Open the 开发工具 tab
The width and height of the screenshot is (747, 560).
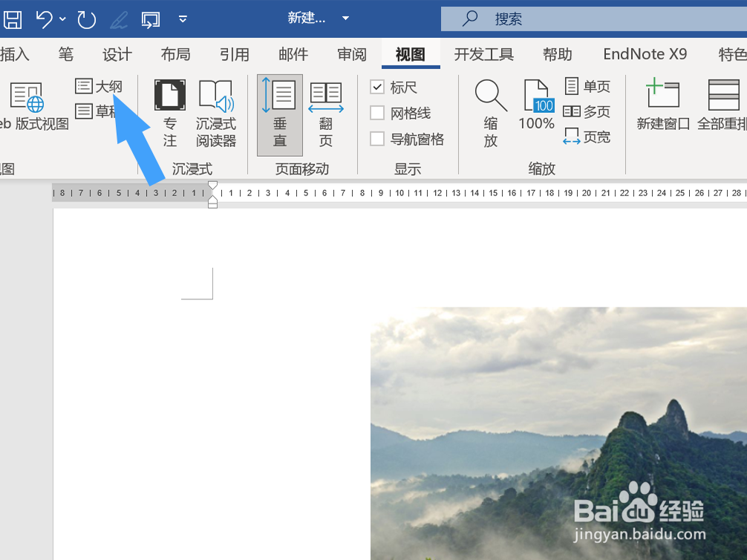483,54
